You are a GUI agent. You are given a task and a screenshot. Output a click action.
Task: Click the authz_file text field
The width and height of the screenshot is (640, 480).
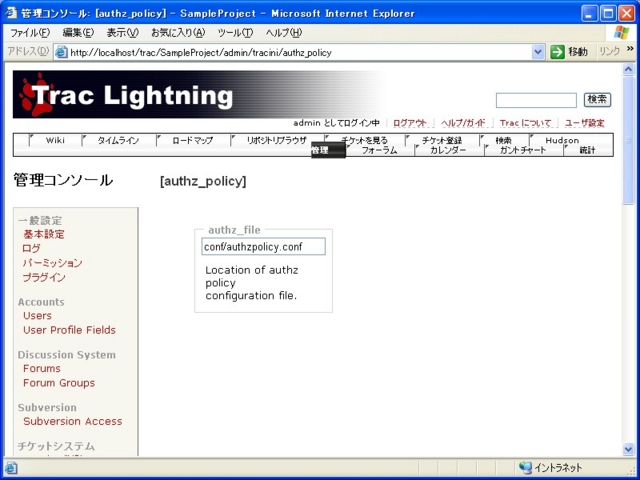coord(263,247)
